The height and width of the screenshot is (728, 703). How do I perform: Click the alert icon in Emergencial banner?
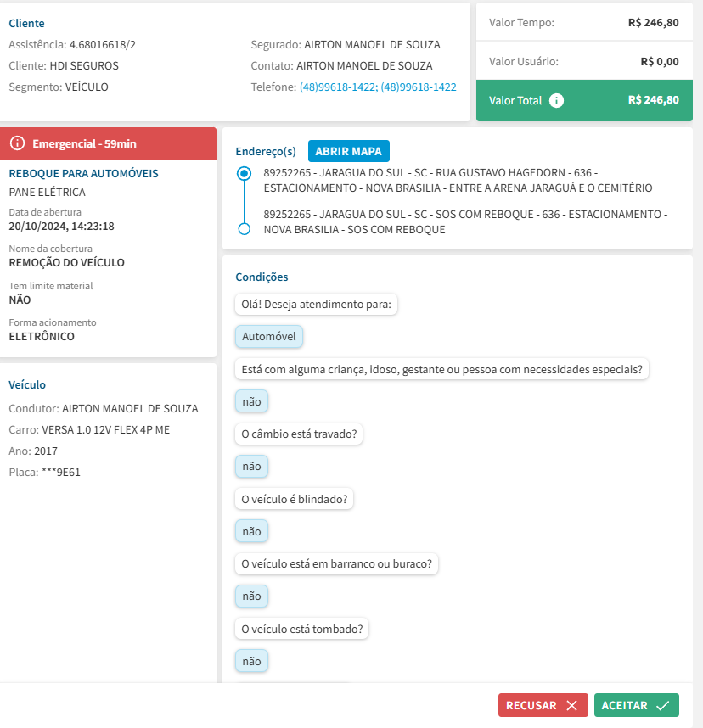coord(17,143)
